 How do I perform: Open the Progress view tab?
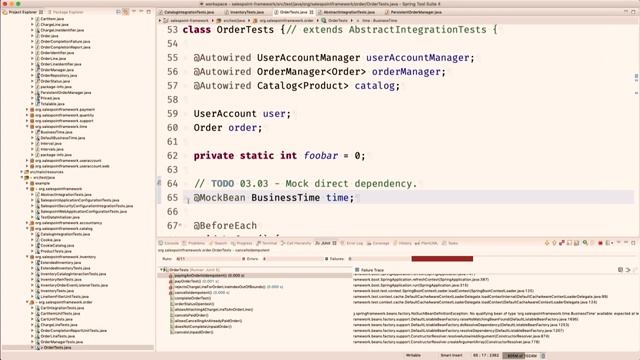(x=242, y=243)
